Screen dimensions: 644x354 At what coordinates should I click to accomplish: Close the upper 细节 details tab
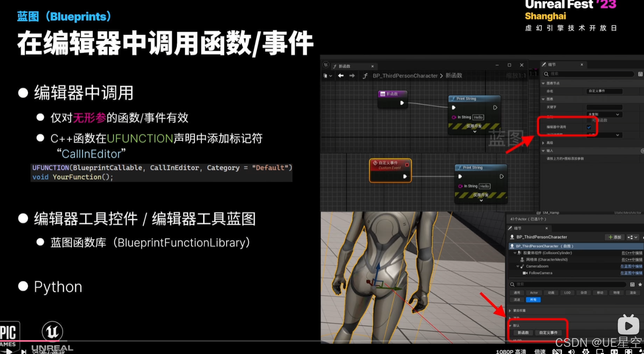[x=582, y=65]
